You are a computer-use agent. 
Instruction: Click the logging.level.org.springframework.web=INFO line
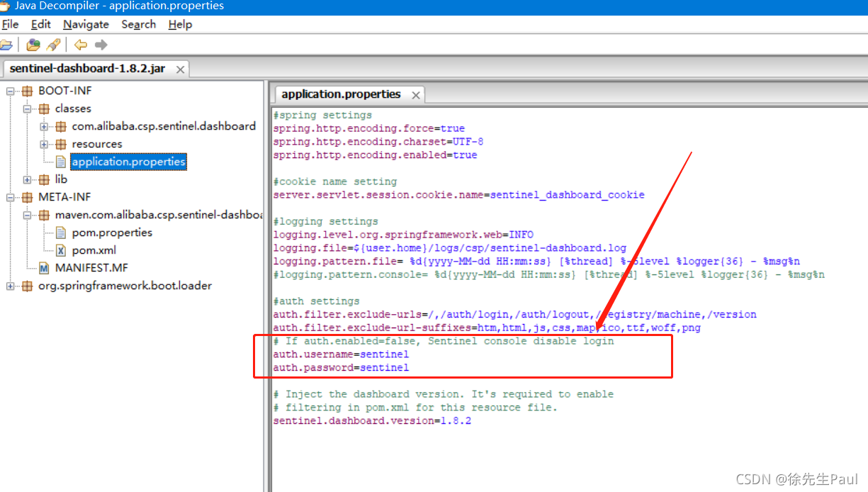click(x=403, y=235)
